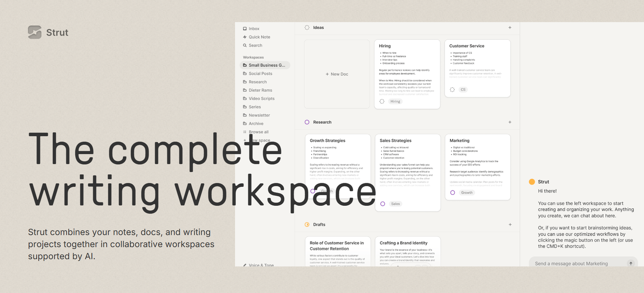The image size is (644, 293).
Task: Open the Newsletter workspace
Action: 259,115
